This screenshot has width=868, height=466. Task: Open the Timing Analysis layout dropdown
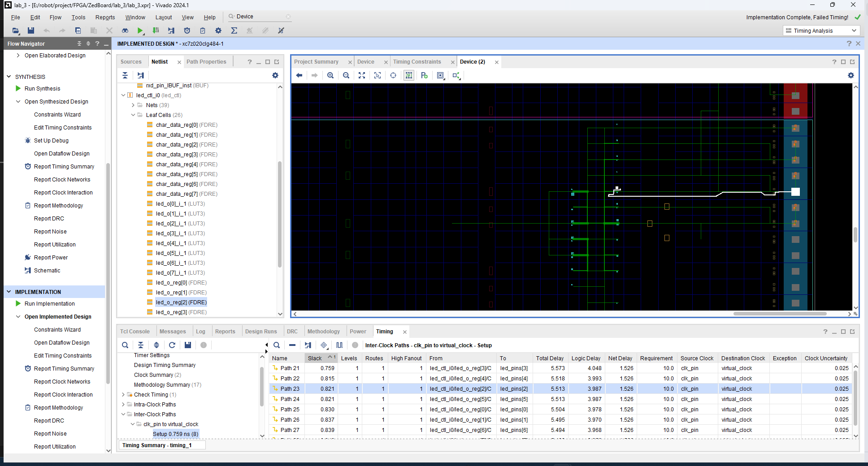821,30
